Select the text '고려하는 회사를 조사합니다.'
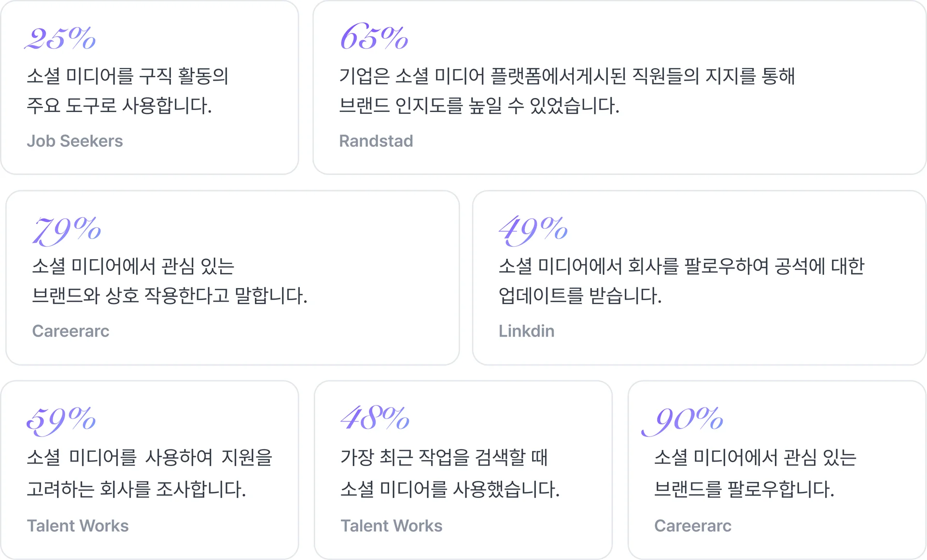Image resolution: width=927 pixels, height=560 pixels. (137, 490)
